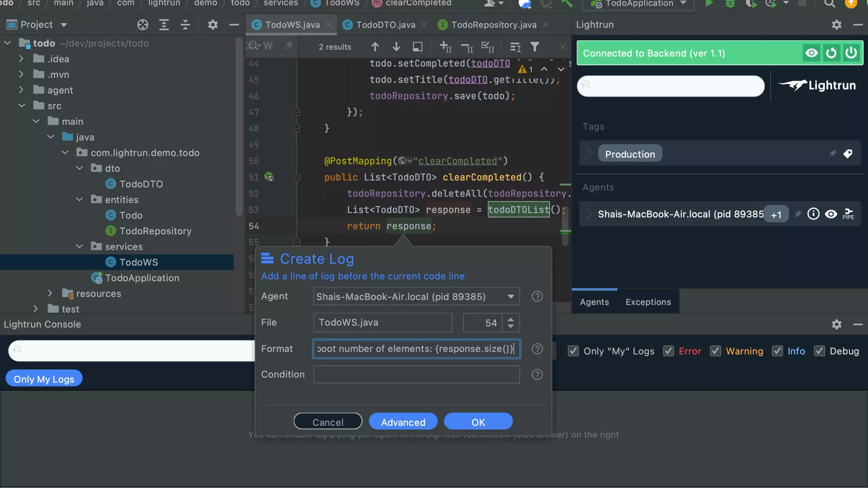Click the Production tag label icon
Viewport: 868px width, 488px height.
point(848,154)
